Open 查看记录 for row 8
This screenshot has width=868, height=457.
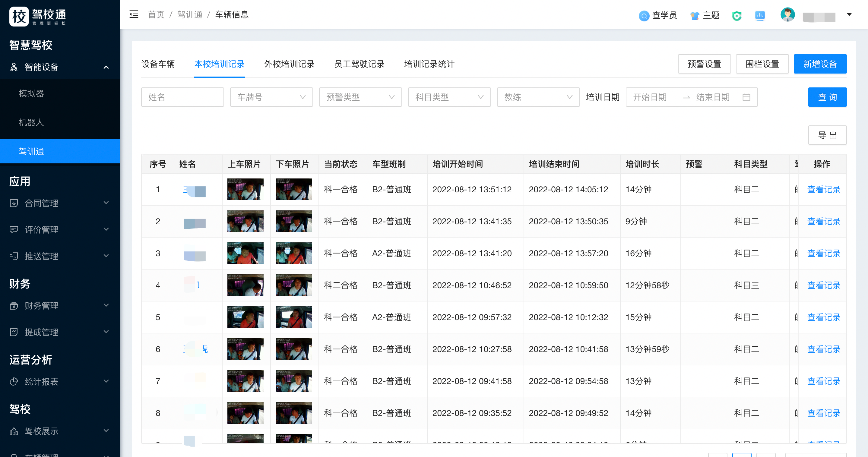coord(824,413)
